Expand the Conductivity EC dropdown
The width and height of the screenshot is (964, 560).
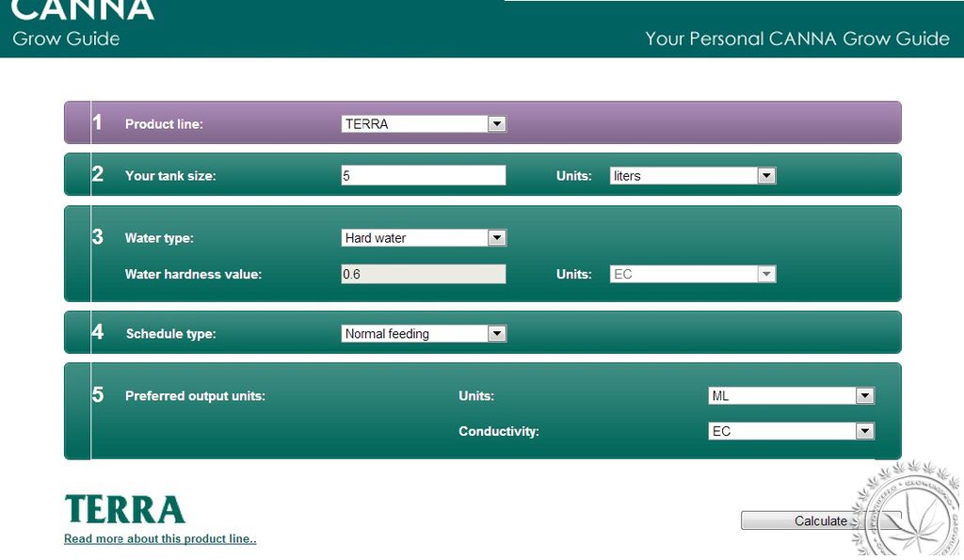(x=791, y=431)
